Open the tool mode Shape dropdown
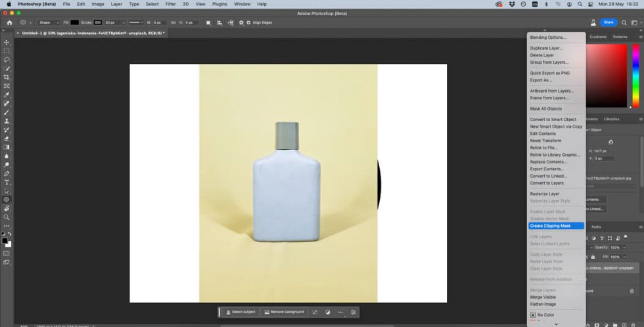 (49, 22)
